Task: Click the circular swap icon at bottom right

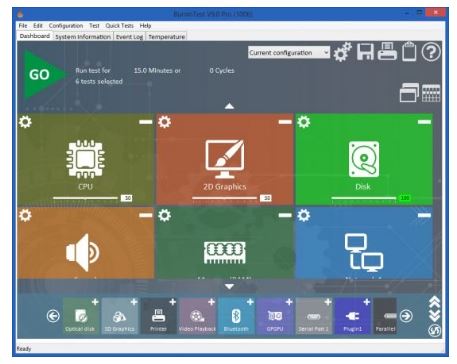Action: [435, 331]
